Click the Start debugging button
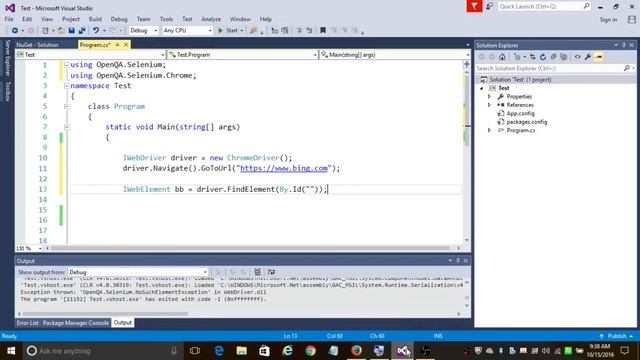 pyautogui.click(x=228, y=31)
